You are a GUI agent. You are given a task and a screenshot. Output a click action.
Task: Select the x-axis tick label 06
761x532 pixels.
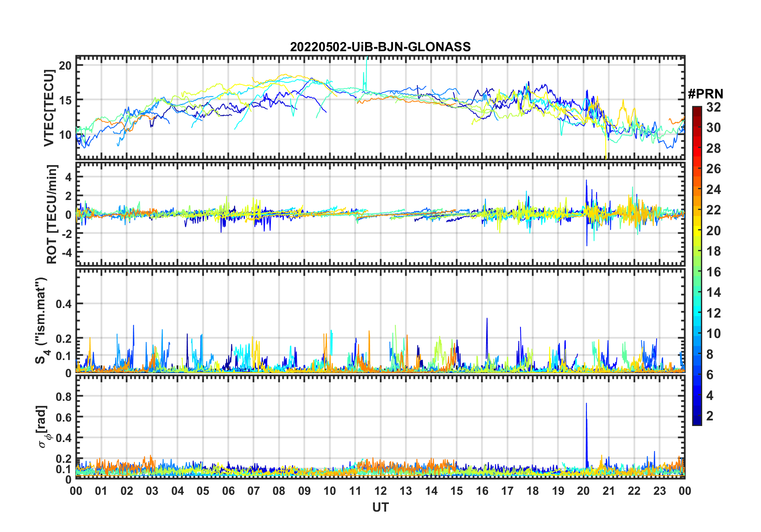[228, 491]
